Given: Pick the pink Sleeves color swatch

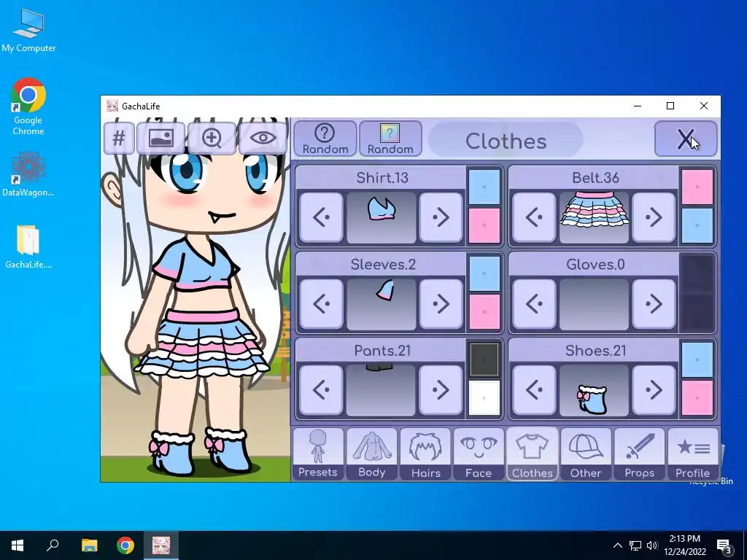Looking at the screenshot, I should (x=484, y=312).
